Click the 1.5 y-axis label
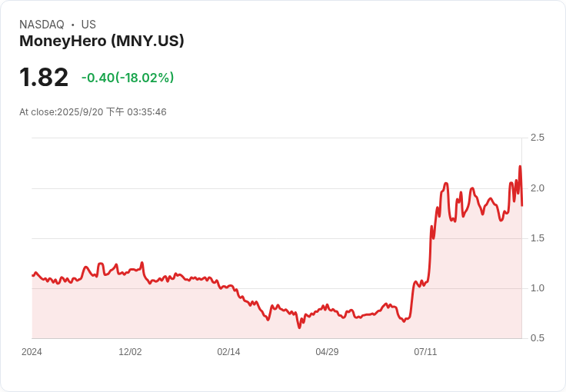The image size is (566, 392). pyautogui.click(x=538, y=238)
